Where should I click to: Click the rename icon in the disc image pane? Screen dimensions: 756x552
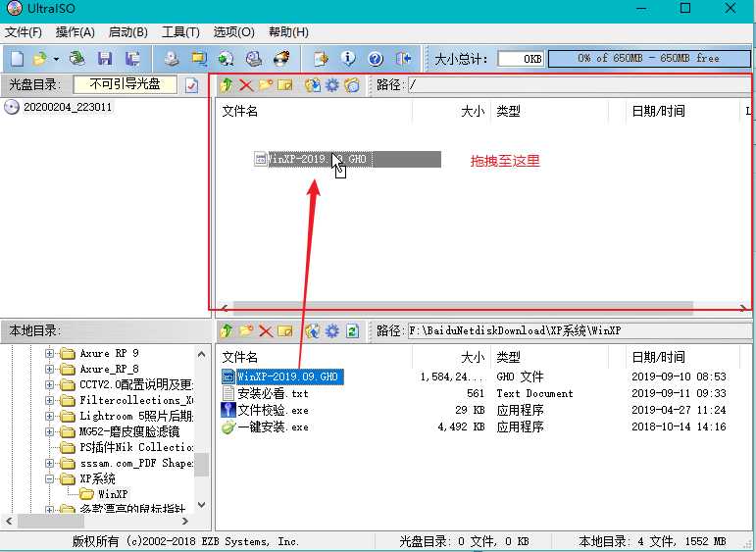[x=285, y=85]
